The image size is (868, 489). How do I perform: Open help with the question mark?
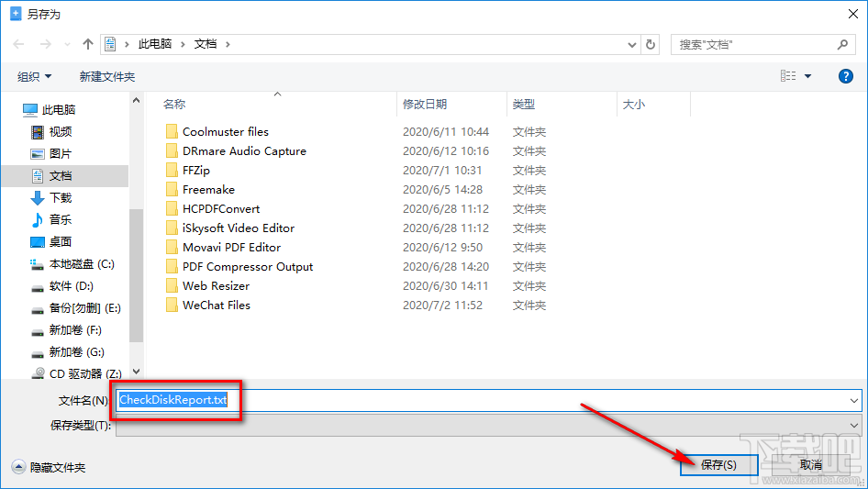click(x=846, y=76)
